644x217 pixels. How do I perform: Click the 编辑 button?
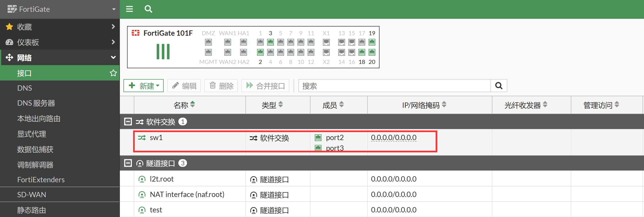(184, 86)
